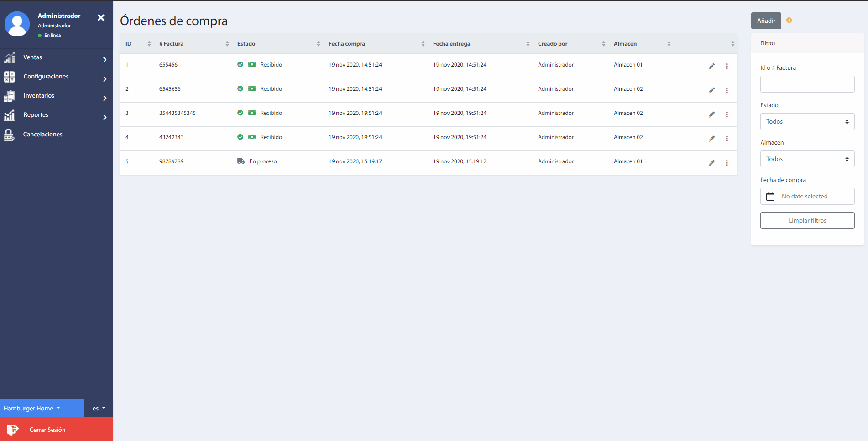
Task: Expand the Ventas sidebar menu
Action: click(55, 57)
